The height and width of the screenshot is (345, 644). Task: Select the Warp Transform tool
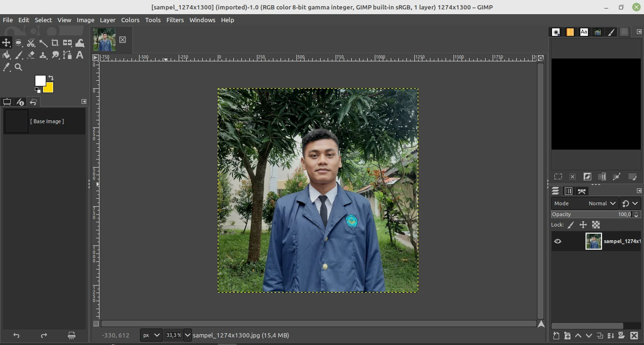(80, 43)
